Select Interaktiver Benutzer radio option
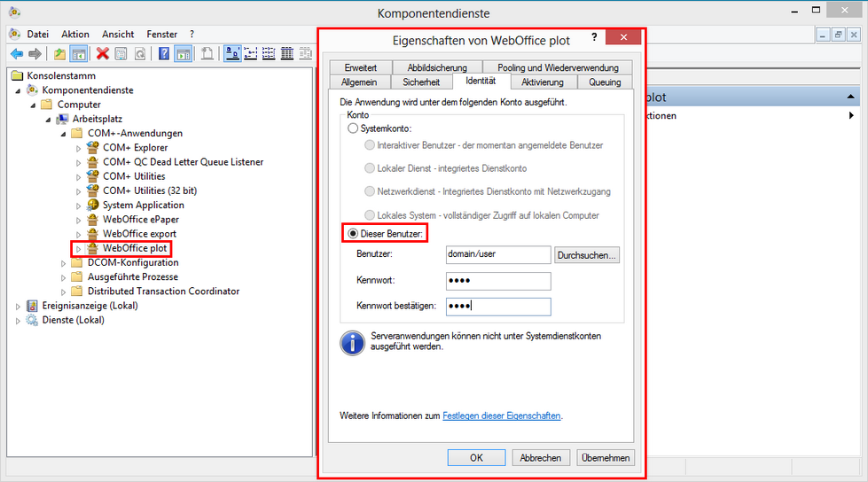This screenshot has width=868, height=482. [x=369, y=145]
